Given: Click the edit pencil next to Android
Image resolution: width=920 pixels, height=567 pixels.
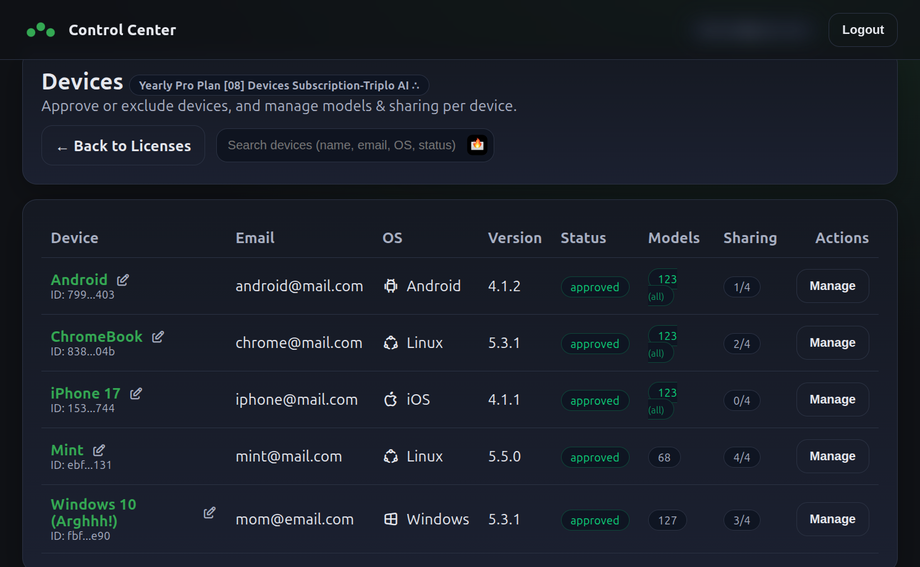Looking at the screenshot, I should tap(123, 280).
